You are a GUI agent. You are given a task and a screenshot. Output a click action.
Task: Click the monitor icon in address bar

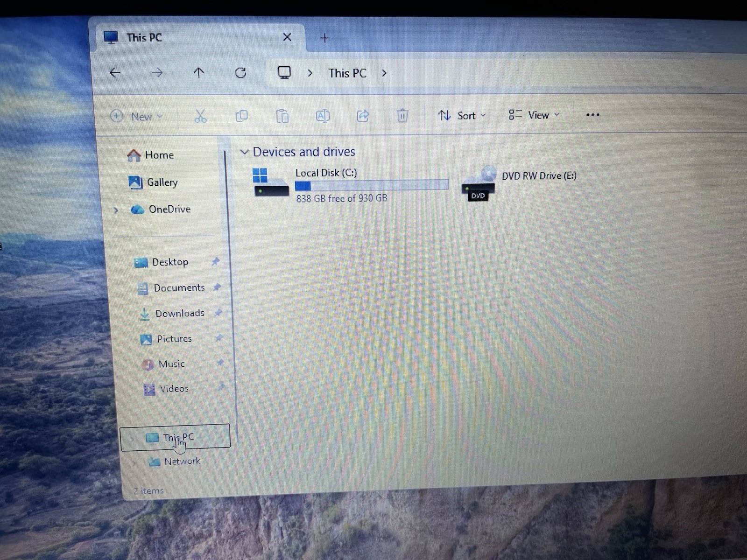(284, 73)
